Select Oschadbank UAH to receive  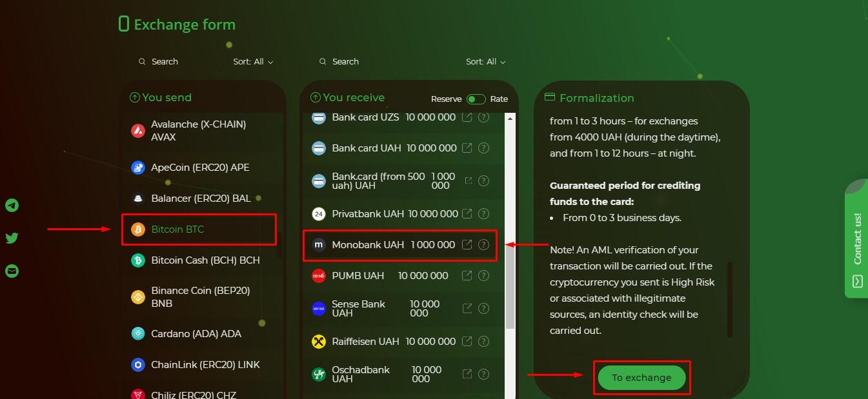tap(403, 375)
